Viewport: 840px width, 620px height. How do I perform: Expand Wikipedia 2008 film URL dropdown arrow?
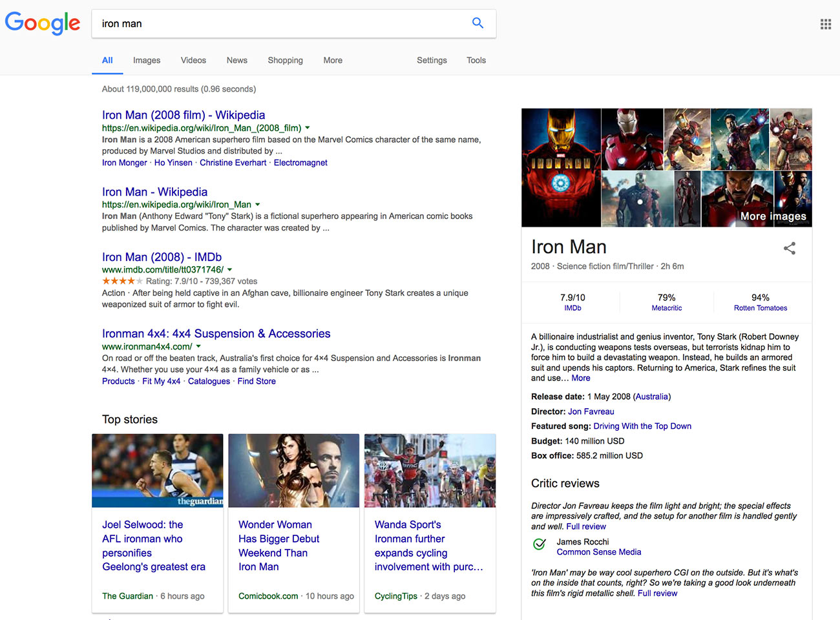(308, 128)
